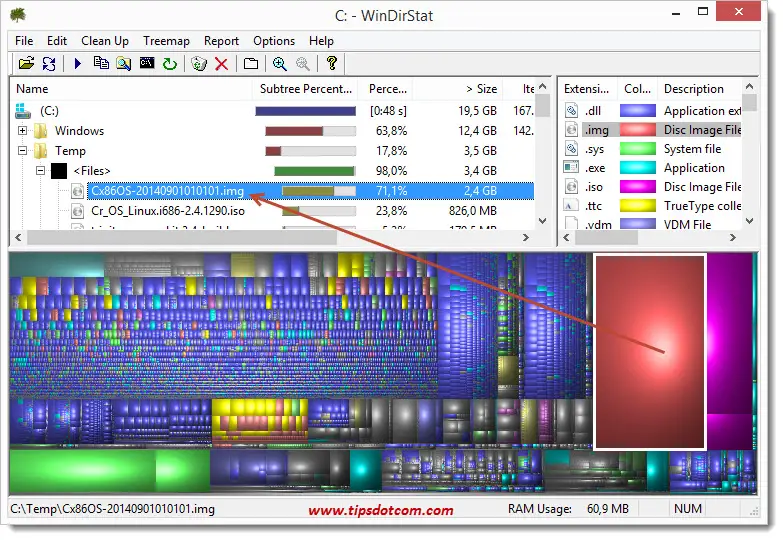This screenshot has height=540, width=783.
Task: Click the grayed Zoom Out magnifier icon
Action: (x=303, y=63)
